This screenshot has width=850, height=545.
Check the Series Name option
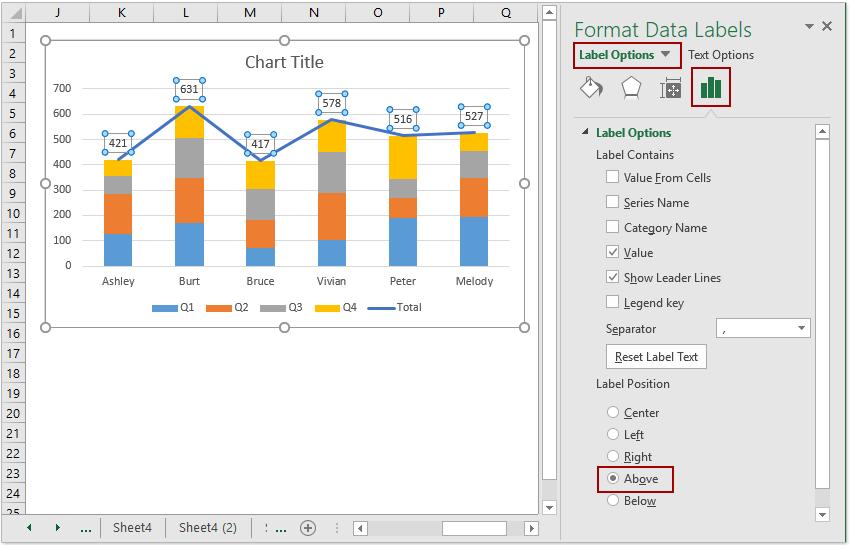pyautogui.click(x=612, y=202)
